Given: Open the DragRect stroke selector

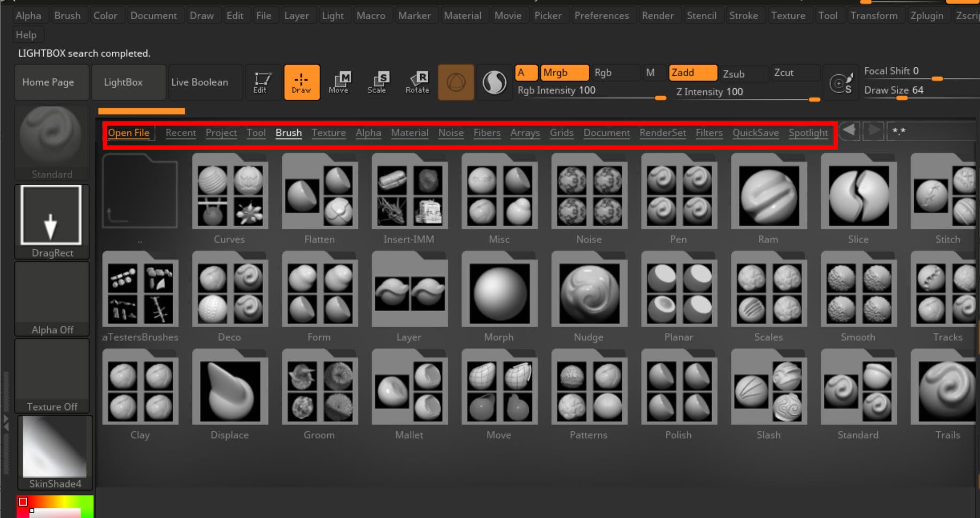Looking at the screenshot, I should click(x=52, y=221).
